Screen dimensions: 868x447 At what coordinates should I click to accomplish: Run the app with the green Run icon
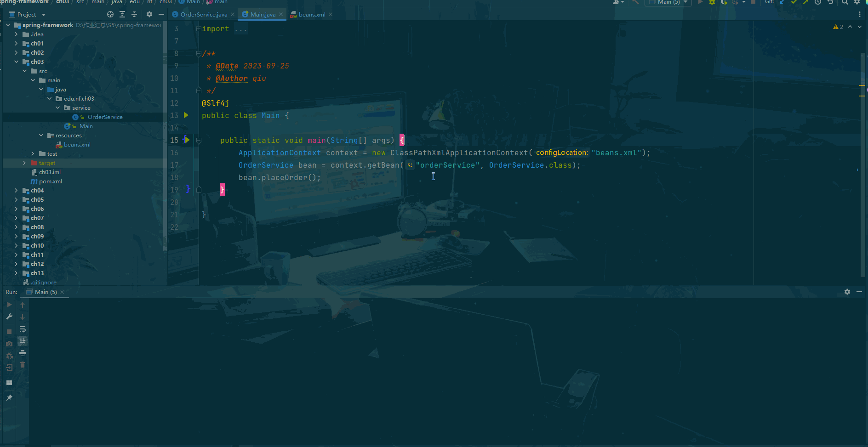click(x=700, y=2)
